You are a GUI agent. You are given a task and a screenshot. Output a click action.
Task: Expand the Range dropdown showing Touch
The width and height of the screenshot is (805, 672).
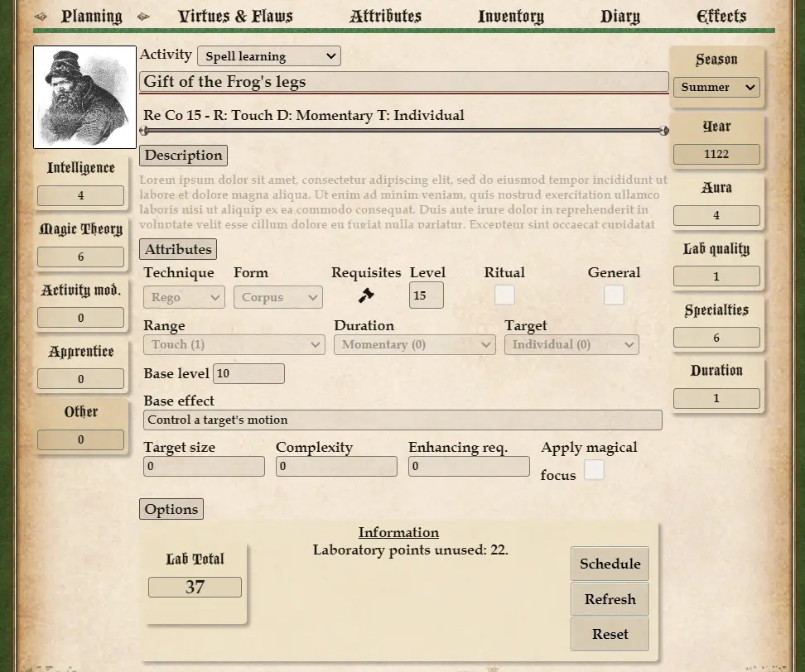point(234,344)
